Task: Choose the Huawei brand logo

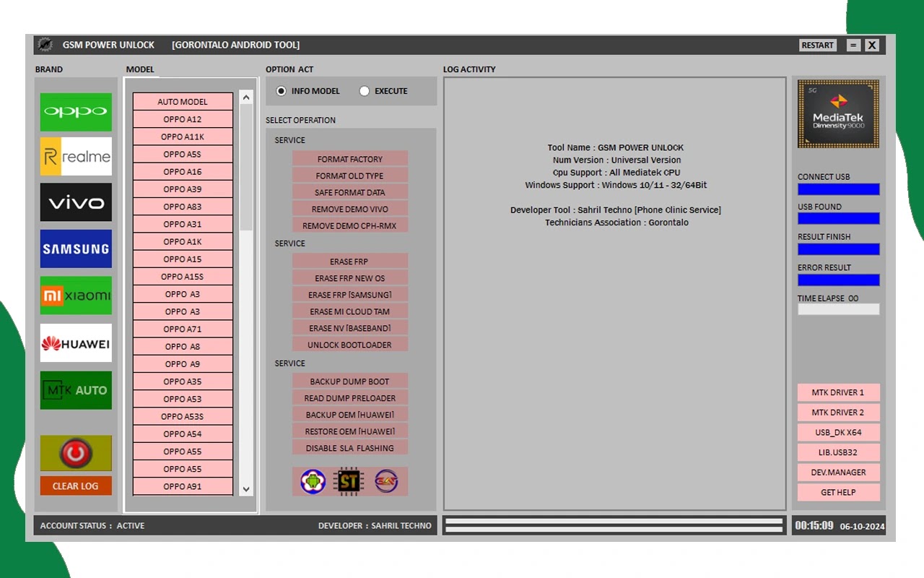Action: pos(76,343)
